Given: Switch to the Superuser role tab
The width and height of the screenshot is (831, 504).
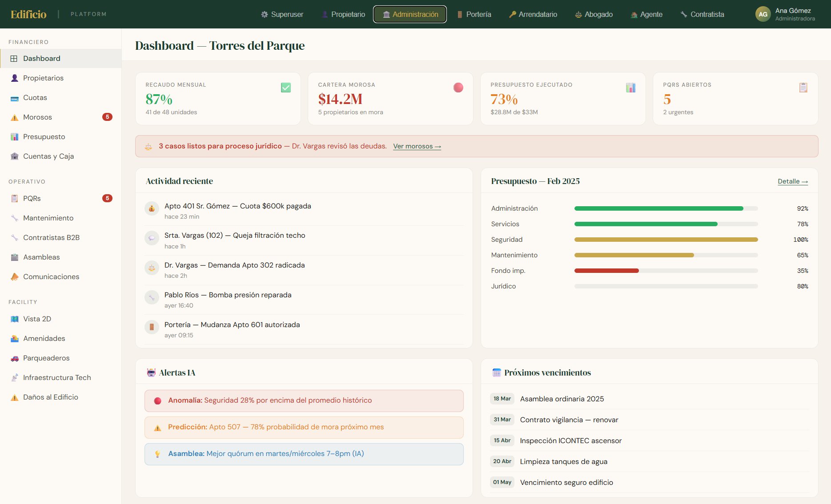Looking at the screenshot, I should click(x=282, y=14).
